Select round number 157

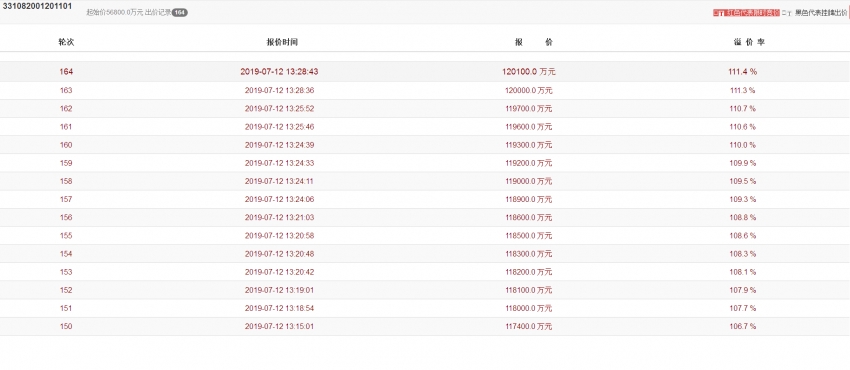tap(66, 199)
